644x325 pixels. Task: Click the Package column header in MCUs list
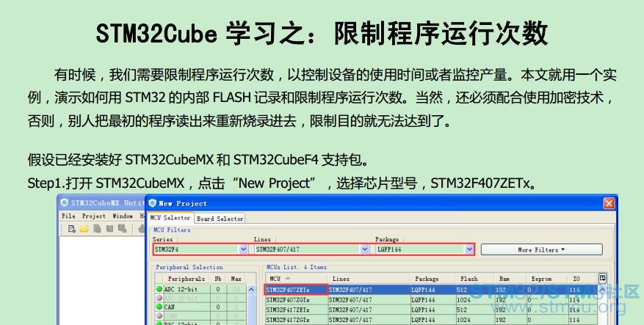[432, 279]
